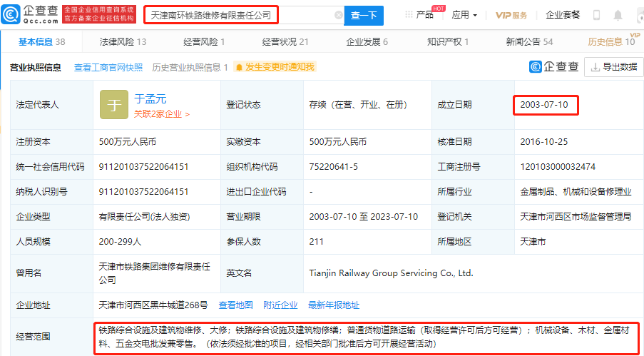Select industry 金属制品、机械和设备修理业
The width and height of the screenshot is (644, 356).
coord(576,192)
